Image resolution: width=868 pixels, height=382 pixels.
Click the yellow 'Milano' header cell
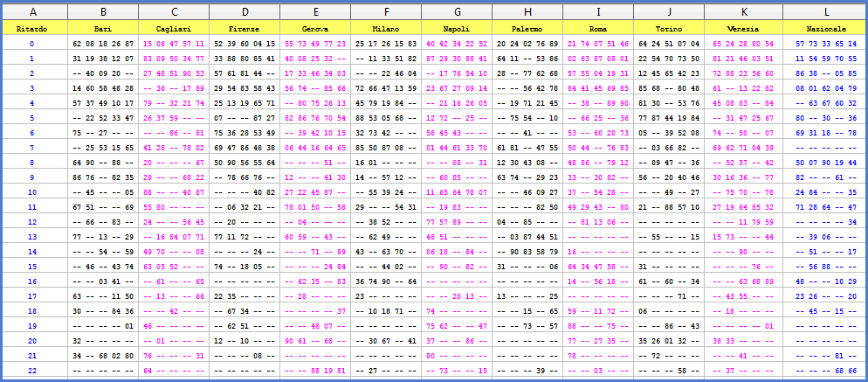point(386,28)
